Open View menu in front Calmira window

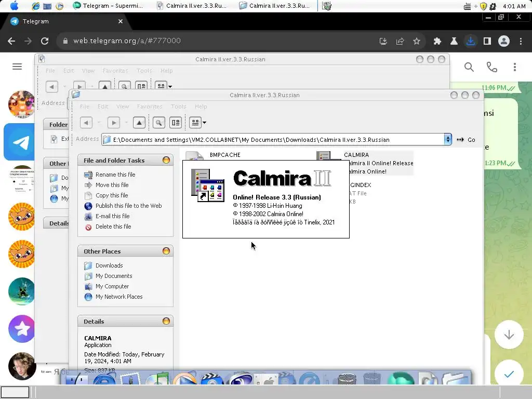[123, 107]
